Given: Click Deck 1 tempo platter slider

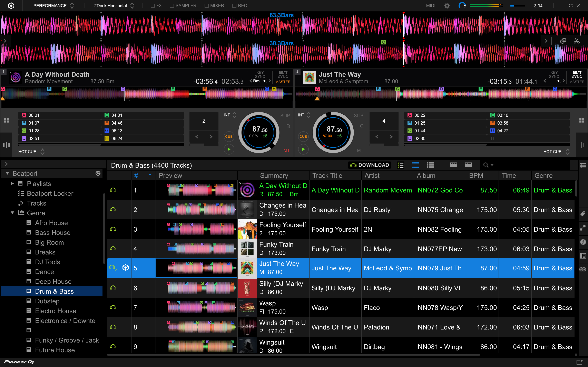Looking at the screenshot, I should pyautogui.click(x=259, y=133).
